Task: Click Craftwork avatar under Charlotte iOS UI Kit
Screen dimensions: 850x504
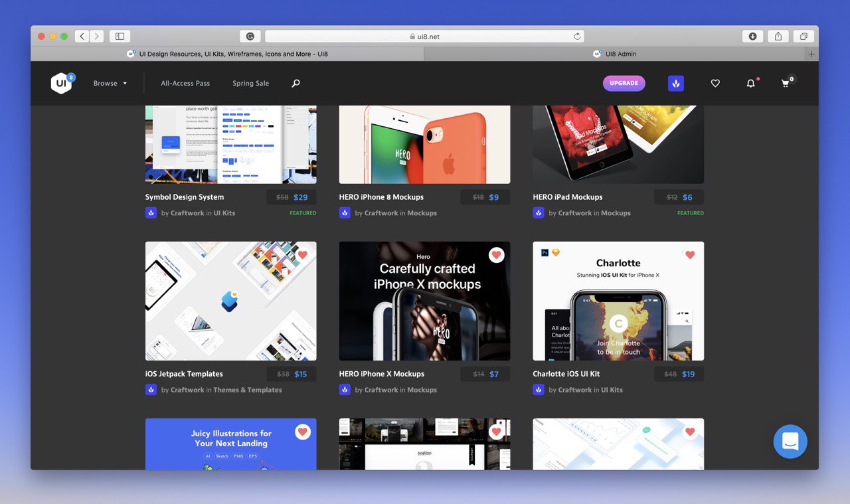Action: pos(539,390)
